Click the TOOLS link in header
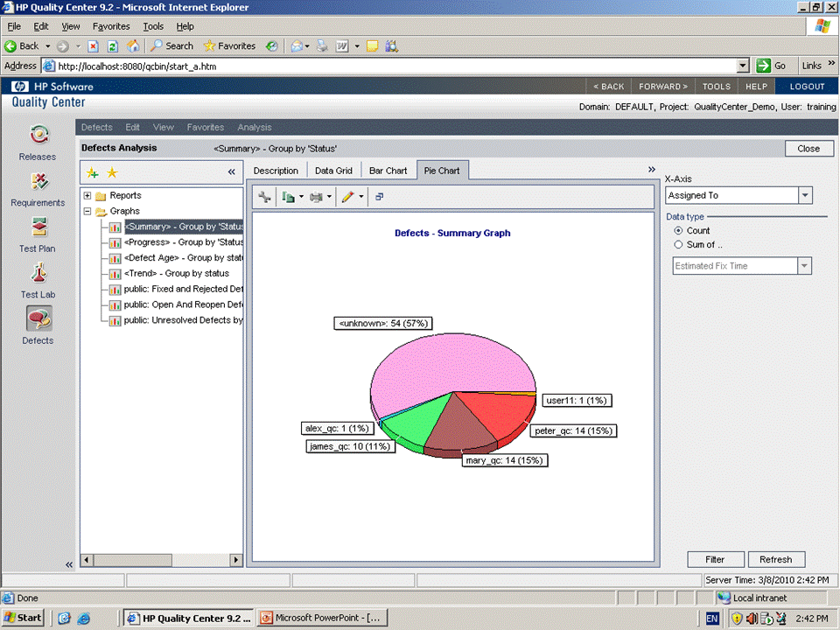The height and width of the screenshot is (630, 840). [717, 87]
